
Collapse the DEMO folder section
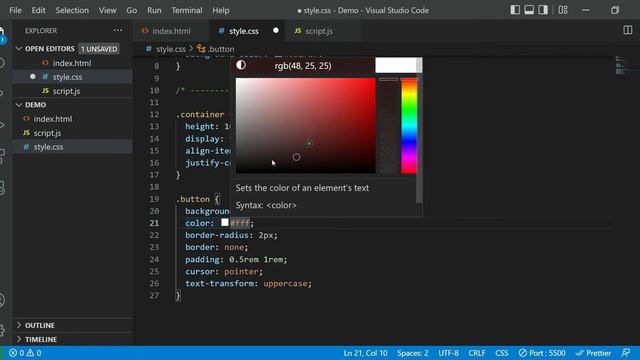click(x=19, y=105)
